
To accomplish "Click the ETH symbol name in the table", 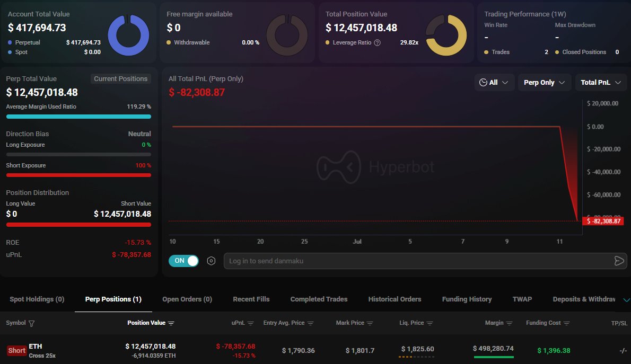I will [36, 347].
